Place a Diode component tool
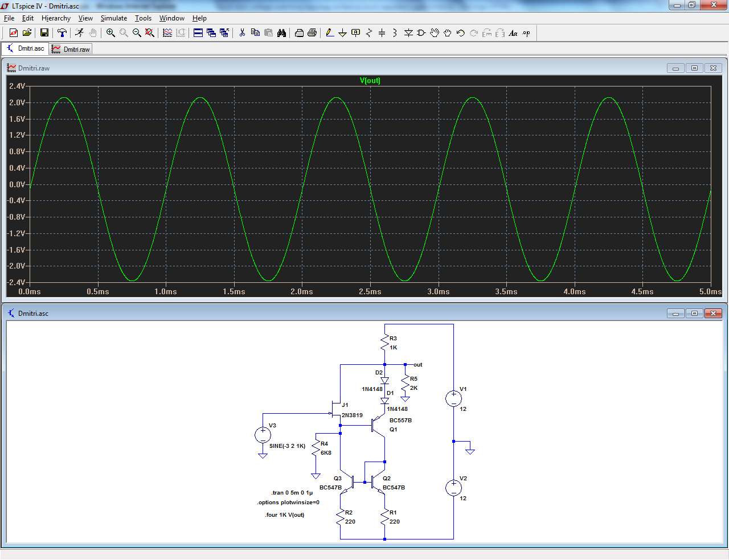This screenshot has height=560, width=729. [408, 33]
